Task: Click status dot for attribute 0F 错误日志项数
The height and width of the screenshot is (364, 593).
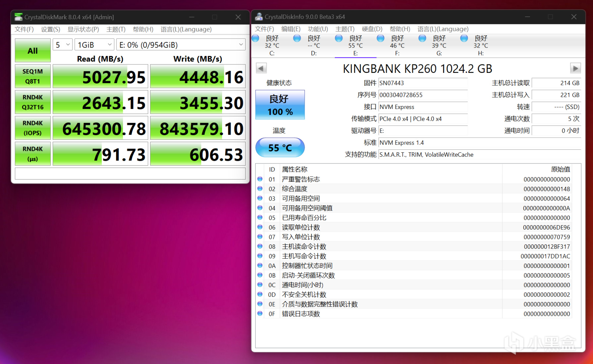Action: (260, 313)
